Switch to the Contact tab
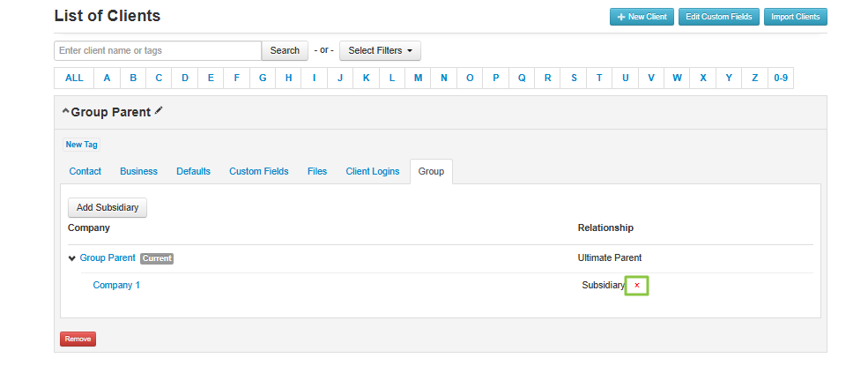The height and width of the screenshot is (373, 868). (85, 171)
